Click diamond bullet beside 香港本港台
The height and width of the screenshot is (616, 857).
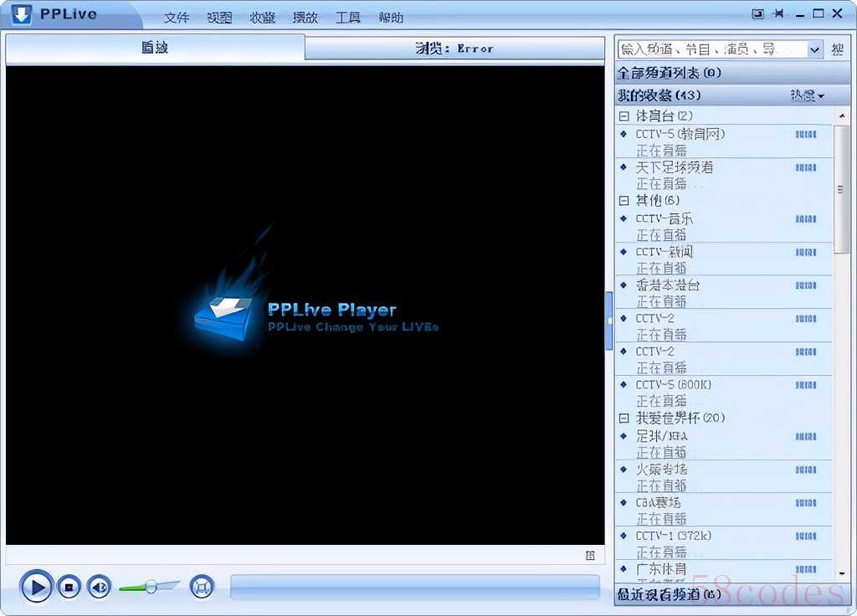pos(624,285)
